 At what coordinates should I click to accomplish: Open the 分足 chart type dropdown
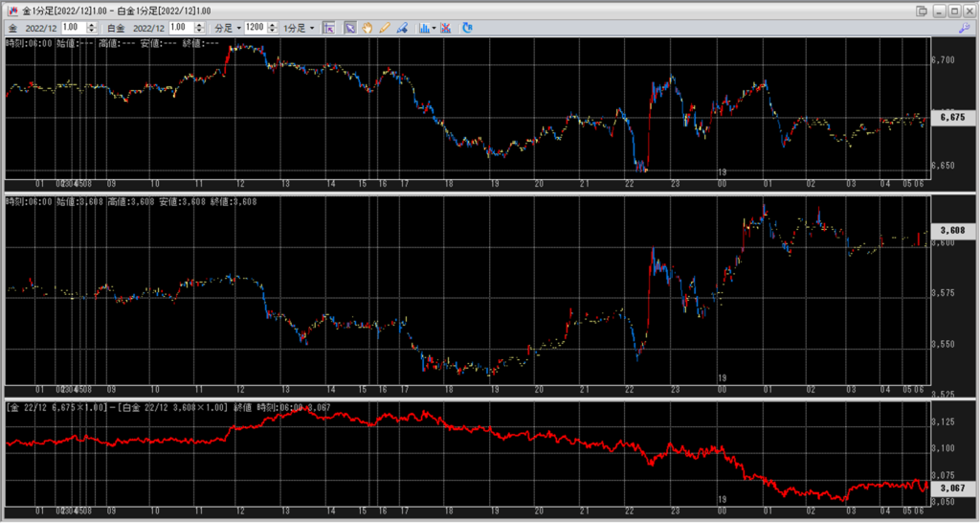(228, 28)
